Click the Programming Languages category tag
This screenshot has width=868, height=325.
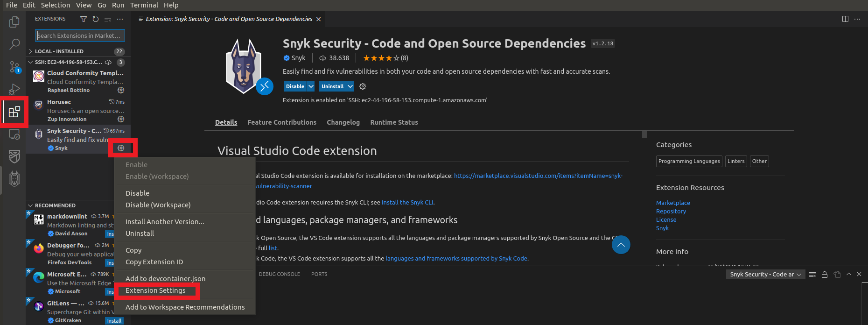[x=689, y=161]
